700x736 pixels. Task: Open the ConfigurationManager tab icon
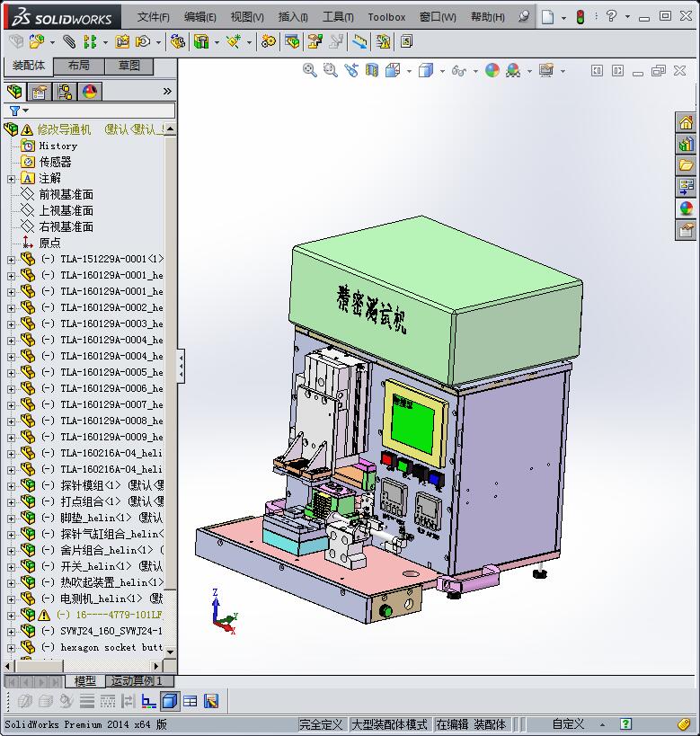[65, 92]
